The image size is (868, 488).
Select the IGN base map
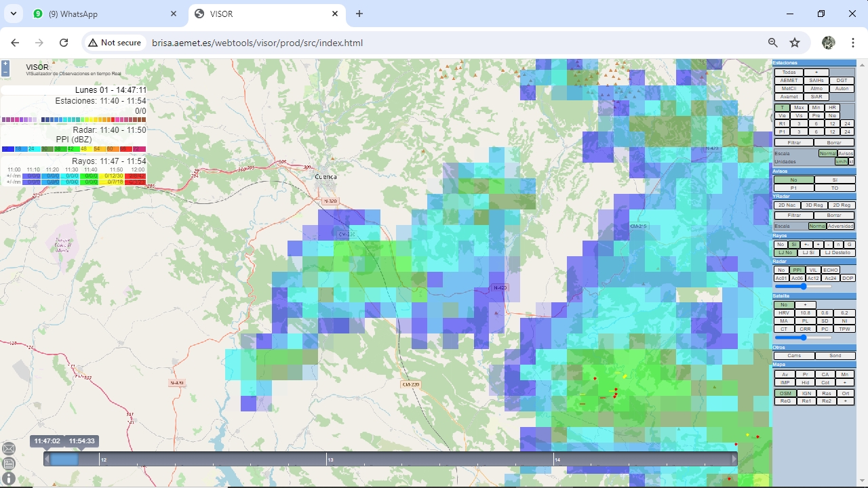806,393
